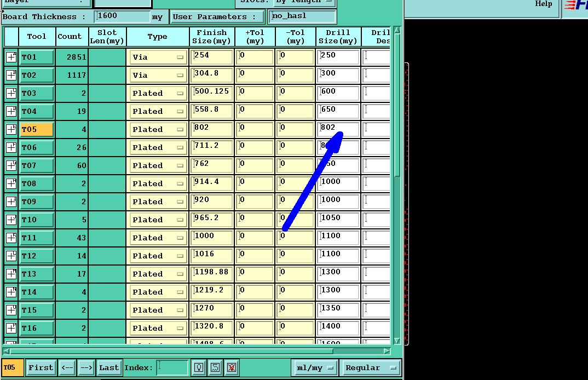Expand the plus icon for tool T09
Image resolution: width=588 pixels, height=380 pixels.
coord(11,201)
